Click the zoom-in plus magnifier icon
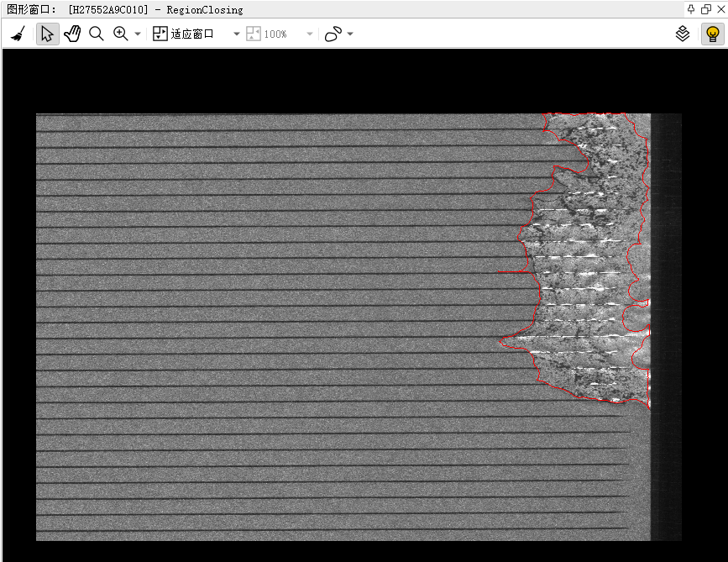The image size is (728, 562). point(120,34)
